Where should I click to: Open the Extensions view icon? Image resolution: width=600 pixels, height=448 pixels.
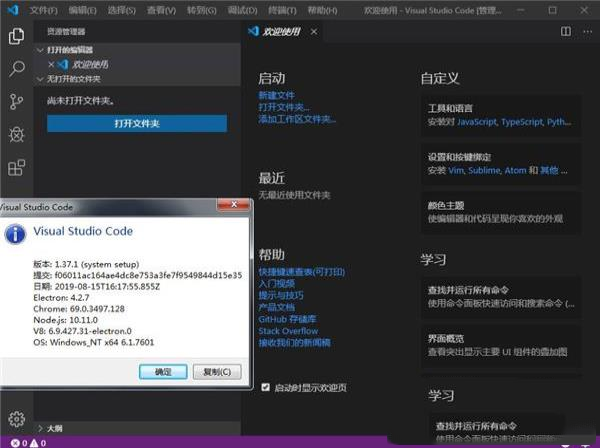pos(16,168)
